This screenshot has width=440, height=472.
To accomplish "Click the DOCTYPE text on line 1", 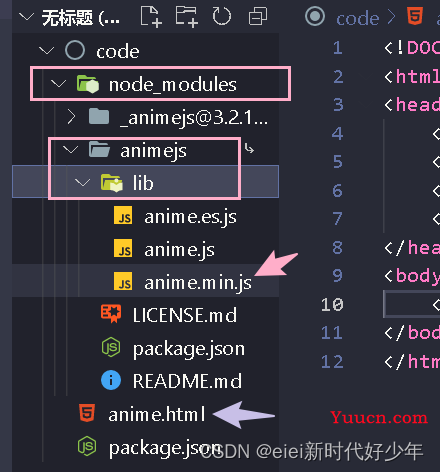I will (423, 48).
